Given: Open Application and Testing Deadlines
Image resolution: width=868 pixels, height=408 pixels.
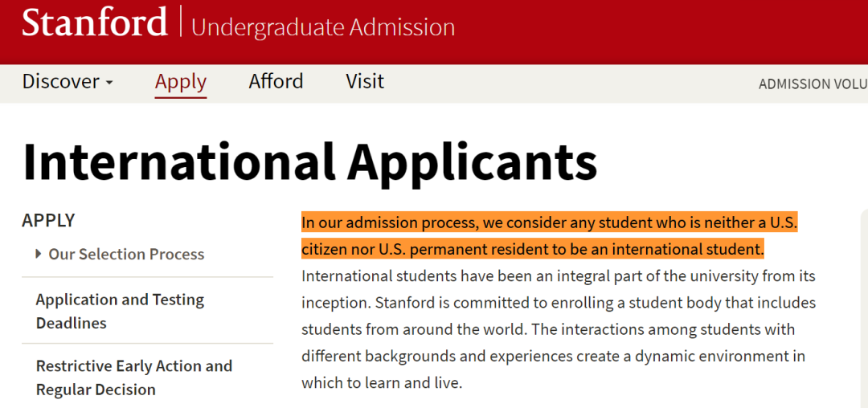Looking at the screenshot, I should tap(120, 311).
